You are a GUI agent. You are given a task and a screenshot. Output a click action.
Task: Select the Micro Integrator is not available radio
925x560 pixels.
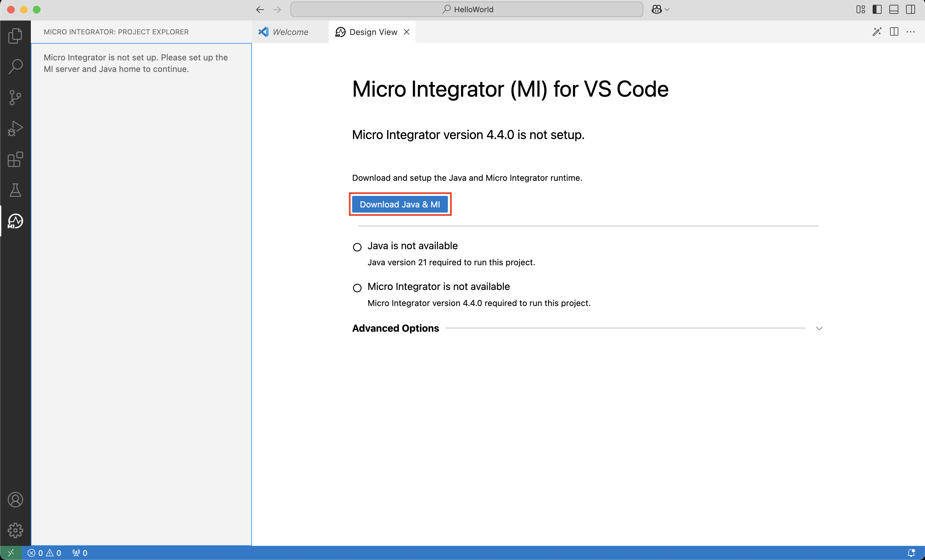coord(357,288)
